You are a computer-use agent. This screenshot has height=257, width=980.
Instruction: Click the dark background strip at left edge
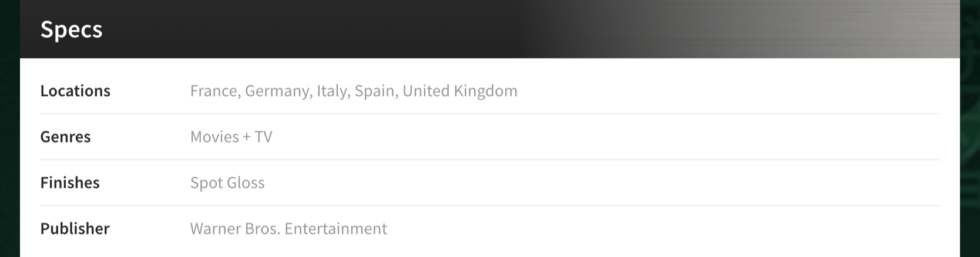[x=9, y=128]
